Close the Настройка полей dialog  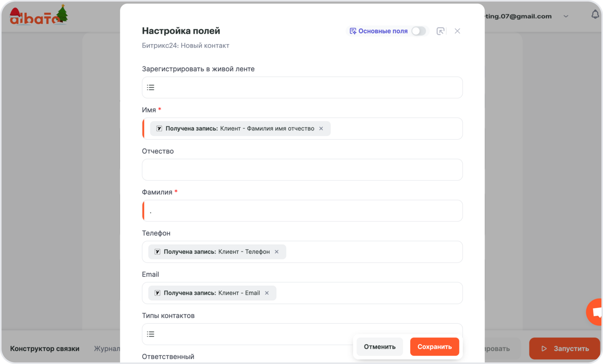pos(457,31)
